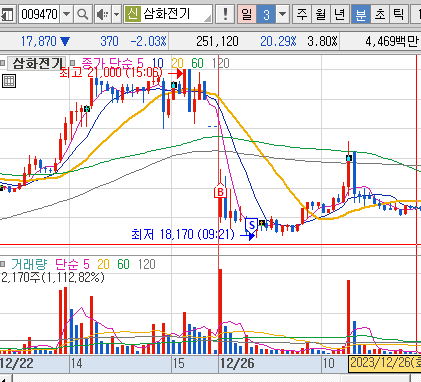
Task: Click the 삼화전기 chart title label
Action: 38,63
